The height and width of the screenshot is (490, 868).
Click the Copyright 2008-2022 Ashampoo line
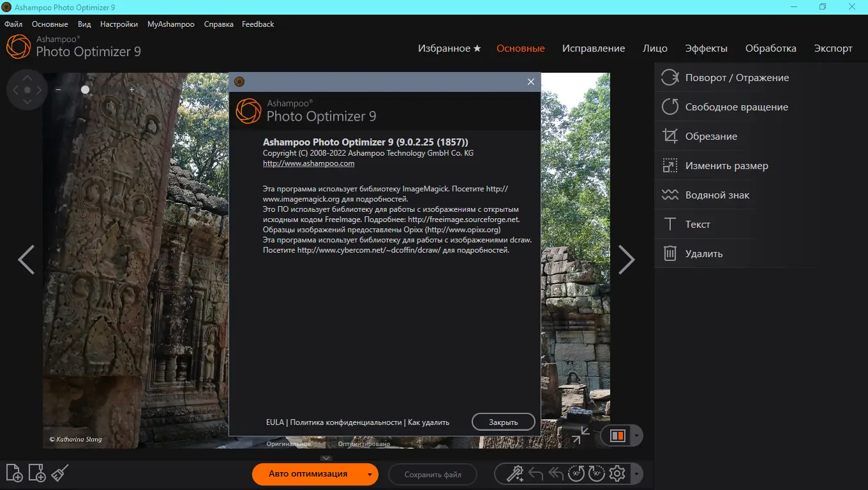pyautogui.click(x=368, y=153)
